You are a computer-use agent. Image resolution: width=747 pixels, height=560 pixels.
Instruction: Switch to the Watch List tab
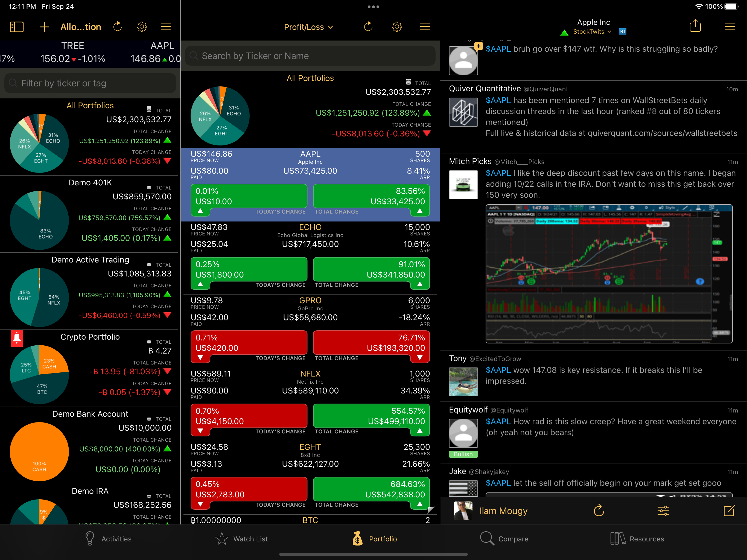point(241,539)
